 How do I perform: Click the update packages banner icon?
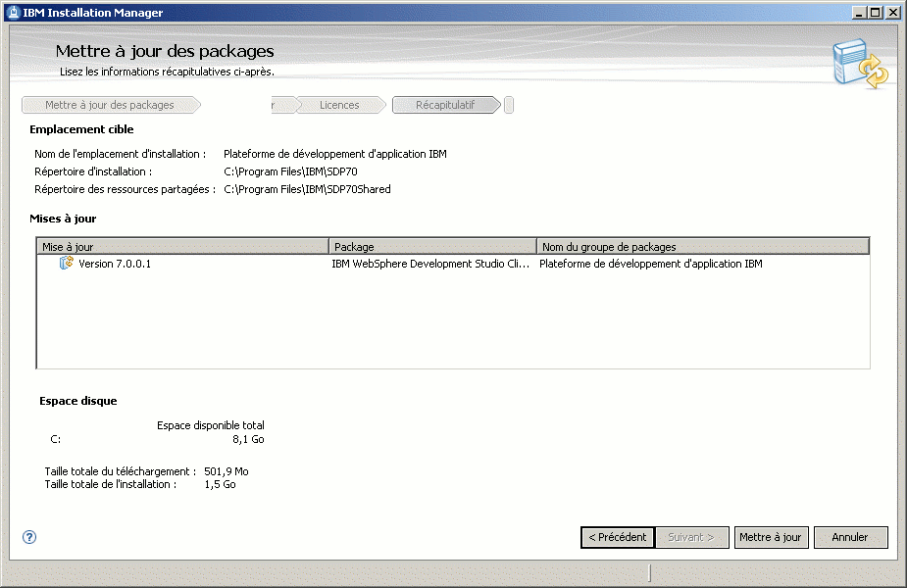860,64
